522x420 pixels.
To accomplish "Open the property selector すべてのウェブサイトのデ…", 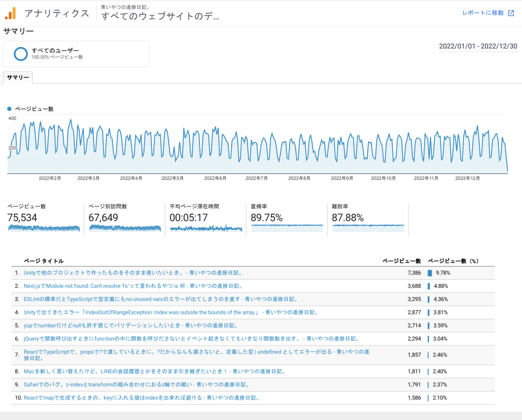I will point(160,16).
